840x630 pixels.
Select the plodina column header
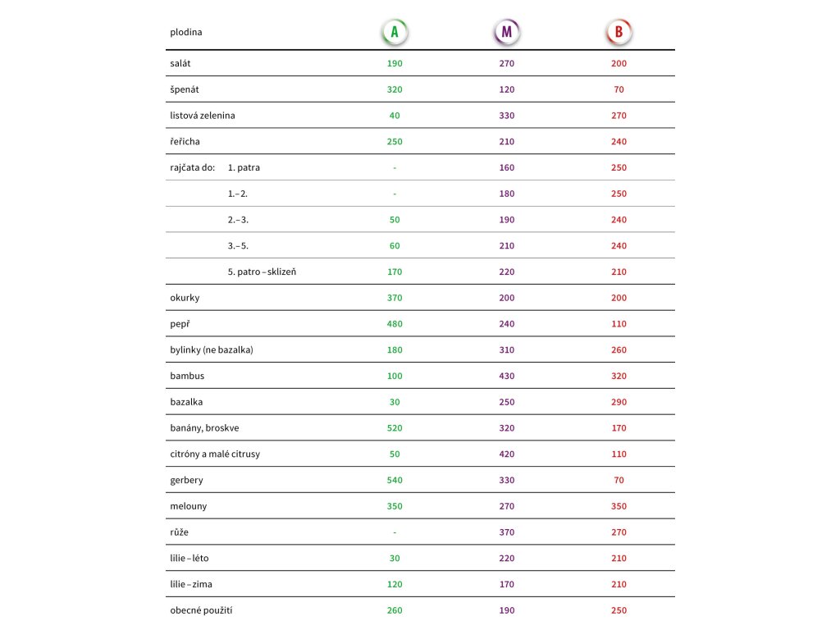pos(186,32)
